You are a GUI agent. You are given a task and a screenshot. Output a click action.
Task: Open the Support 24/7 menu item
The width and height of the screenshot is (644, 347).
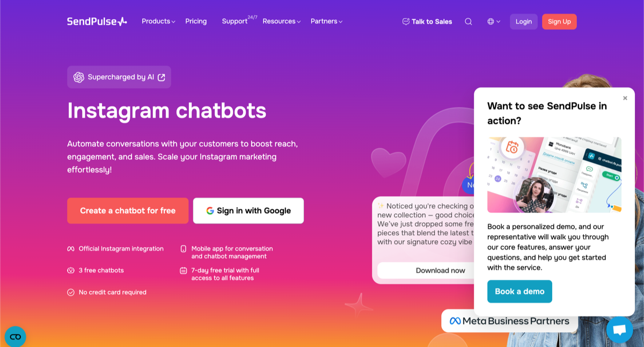coord(239,21)
